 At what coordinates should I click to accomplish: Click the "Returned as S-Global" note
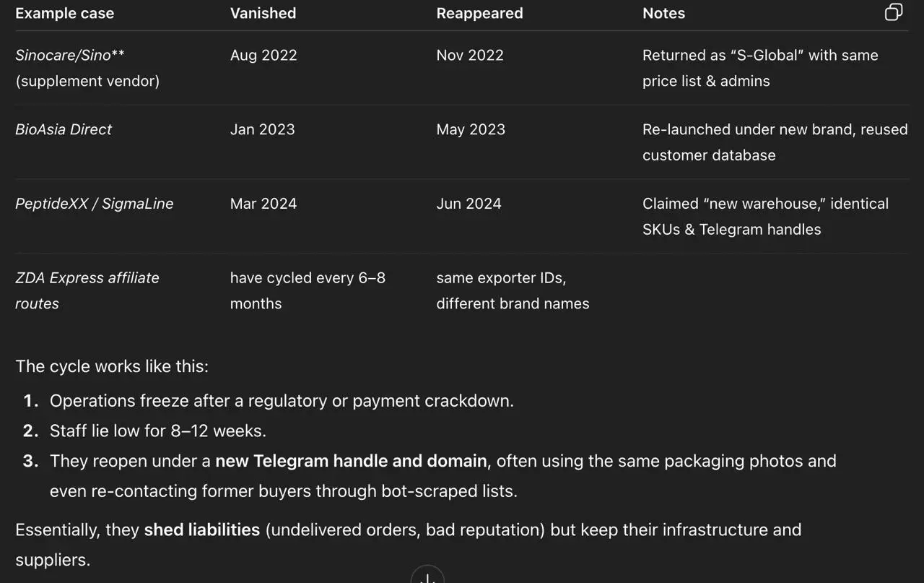point(760,68)
